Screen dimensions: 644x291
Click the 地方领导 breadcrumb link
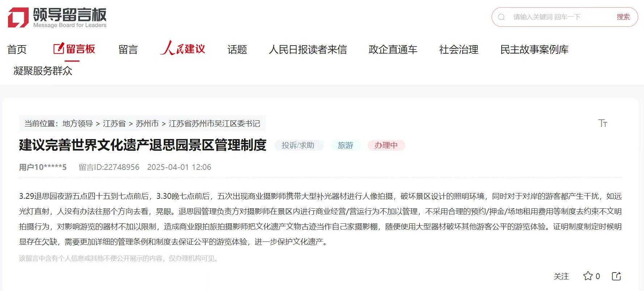78,124
